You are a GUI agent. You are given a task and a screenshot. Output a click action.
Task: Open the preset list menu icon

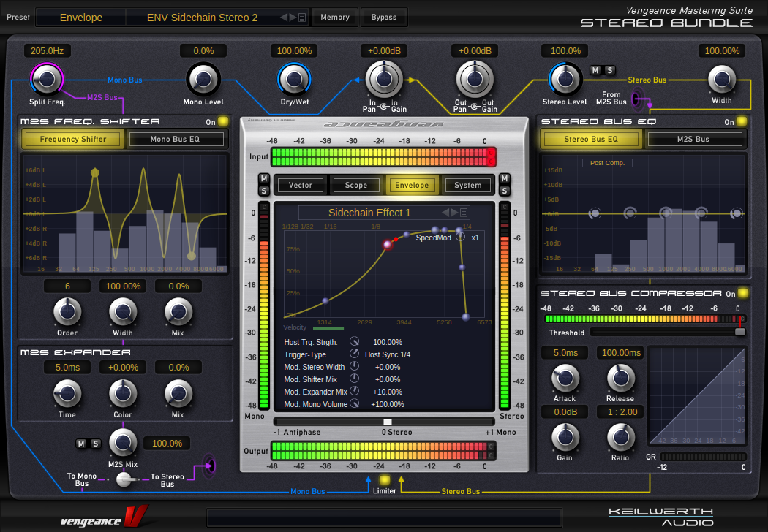point(302,18)
